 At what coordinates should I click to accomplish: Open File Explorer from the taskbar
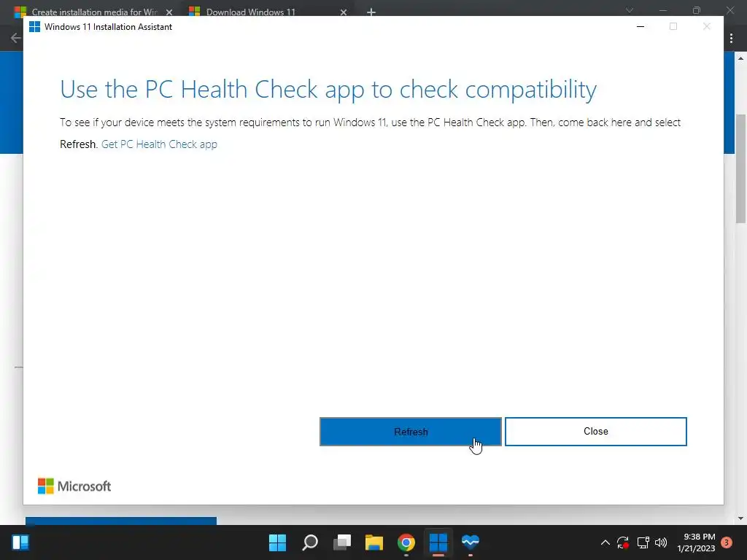pos(374,542)
